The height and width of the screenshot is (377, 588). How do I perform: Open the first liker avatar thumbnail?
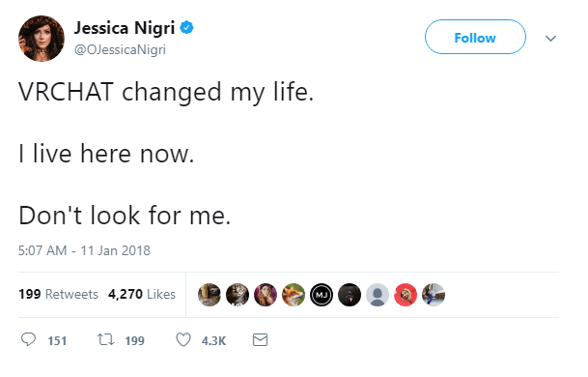210,295
